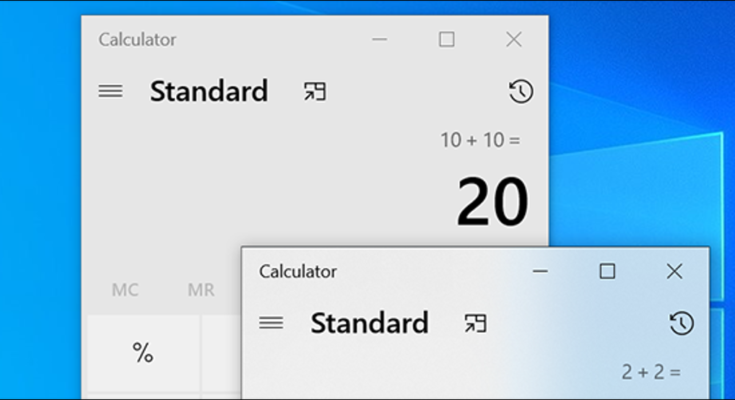Image resolution: width=735 pixels, height=400 pixels.
Task: Close the front Calculator window
Action: (674, 271)
